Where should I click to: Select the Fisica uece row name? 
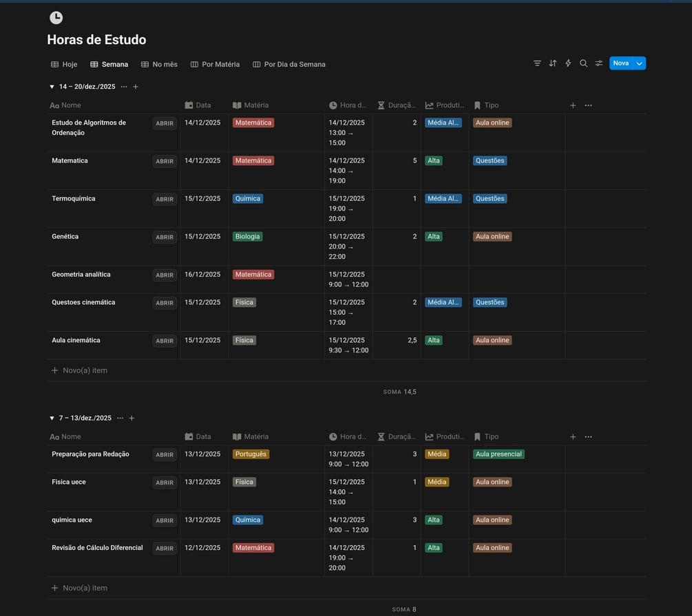point(69,482)
